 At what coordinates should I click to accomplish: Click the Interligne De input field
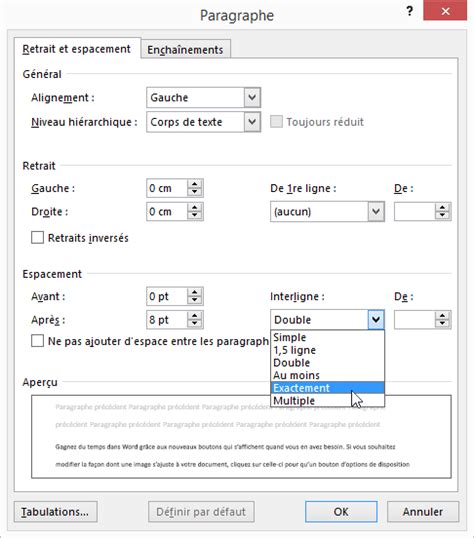point(415,319)
